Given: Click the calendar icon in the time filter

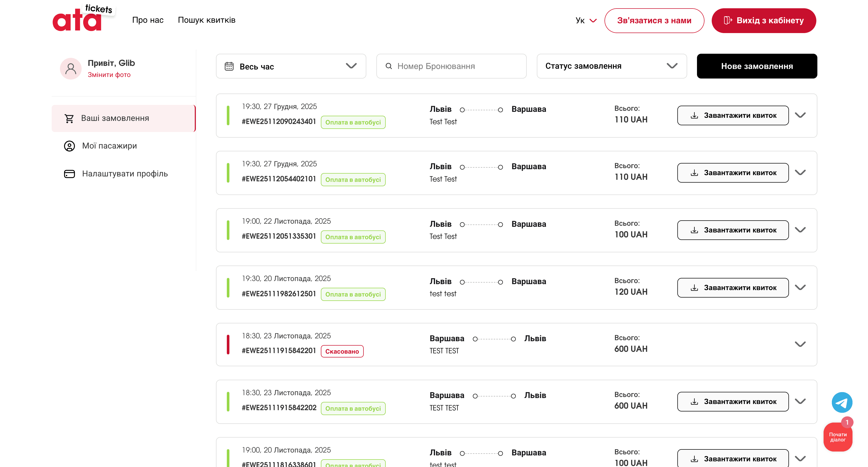Looking at the screenshot, I should tap(229, 66).
